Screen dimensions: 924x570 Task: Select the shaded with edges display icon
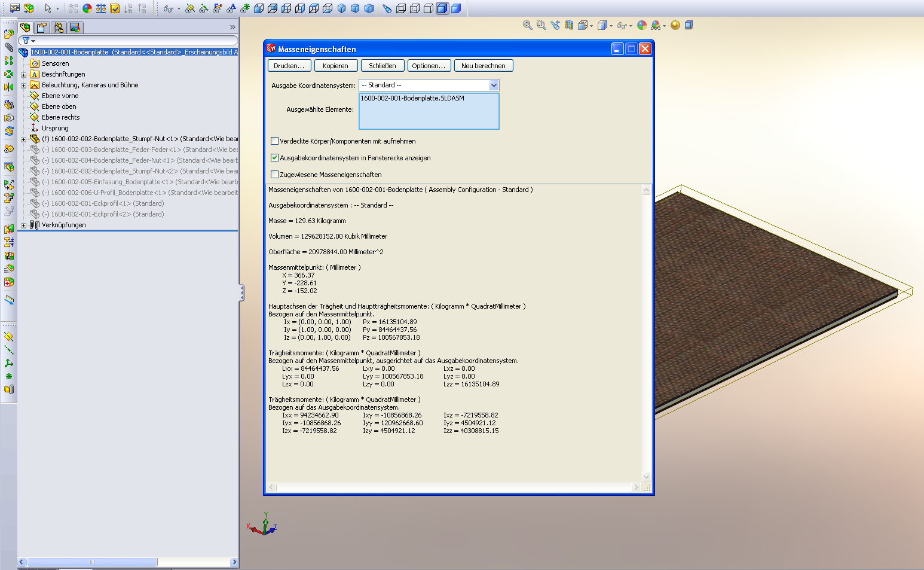pos(442,8)
